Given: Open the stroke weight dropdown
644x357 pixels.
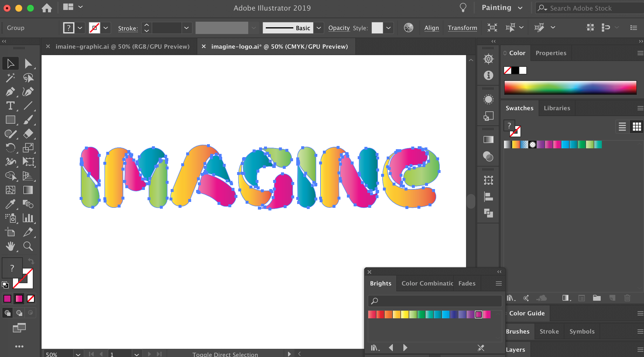Looking at the screenshot, I should point(186,28).
